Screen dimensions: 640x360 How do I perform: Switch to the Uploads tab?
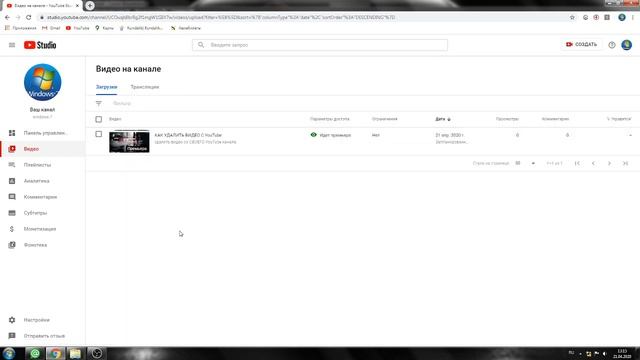pyautogui.click(x=107, y=87)
